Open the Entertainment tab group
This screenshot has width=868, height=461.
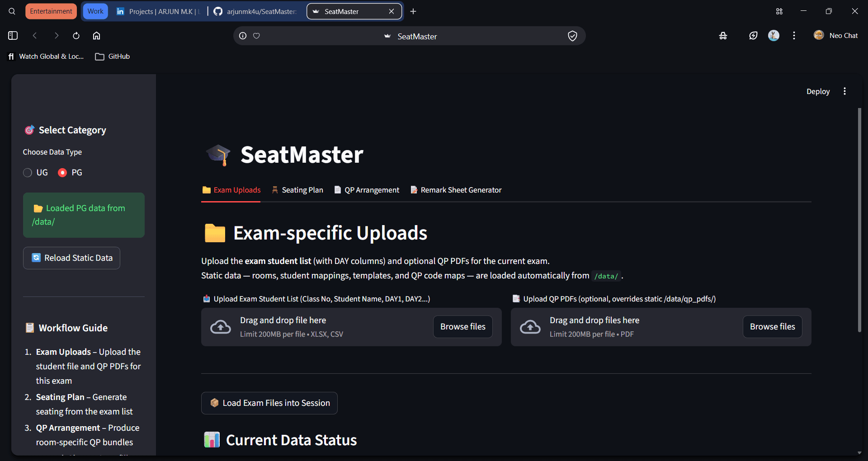point(51,11)
